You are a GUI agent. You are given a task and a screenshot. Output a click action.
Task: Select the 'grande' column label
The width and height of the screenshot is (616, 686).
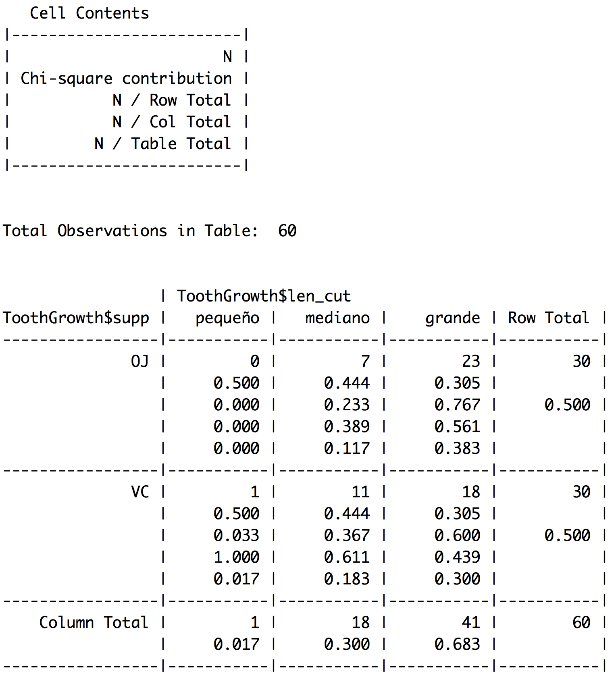tap(453, 318)
